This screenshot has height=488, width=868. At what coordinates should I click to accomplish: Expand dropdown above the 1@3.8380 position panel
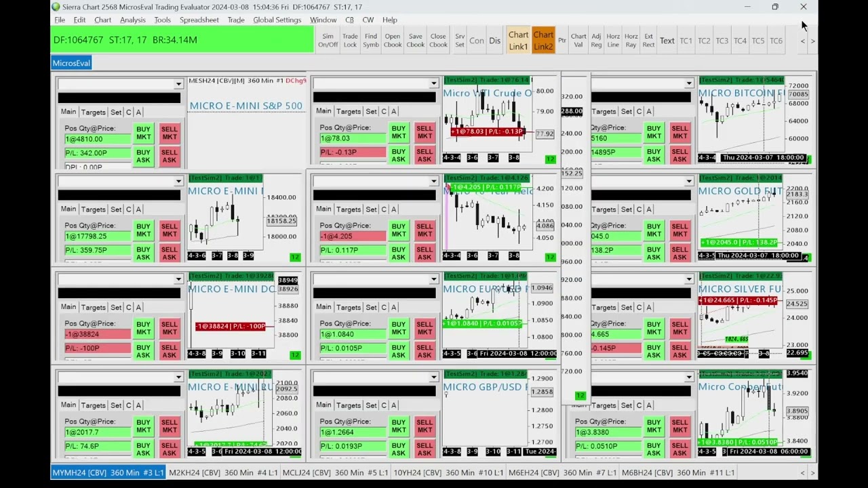pyautogui.click(x=688, y=378)
